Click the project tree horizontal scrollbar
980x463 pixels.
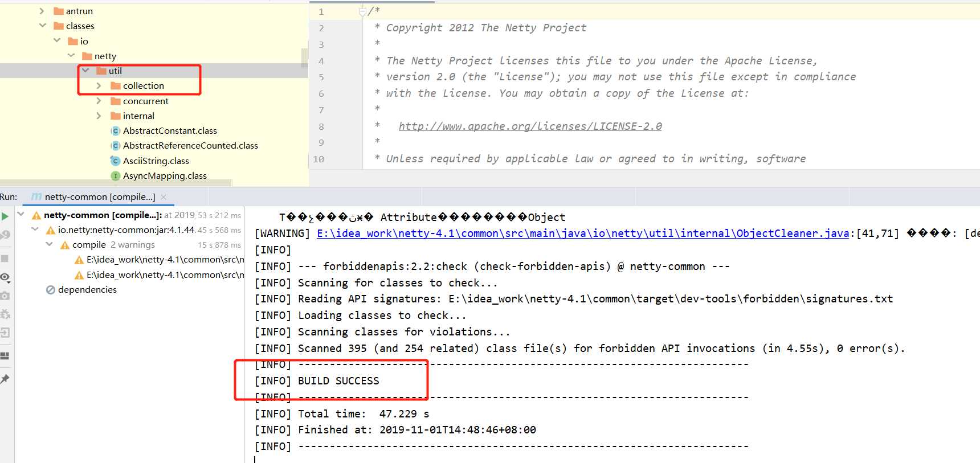(116, 183)
